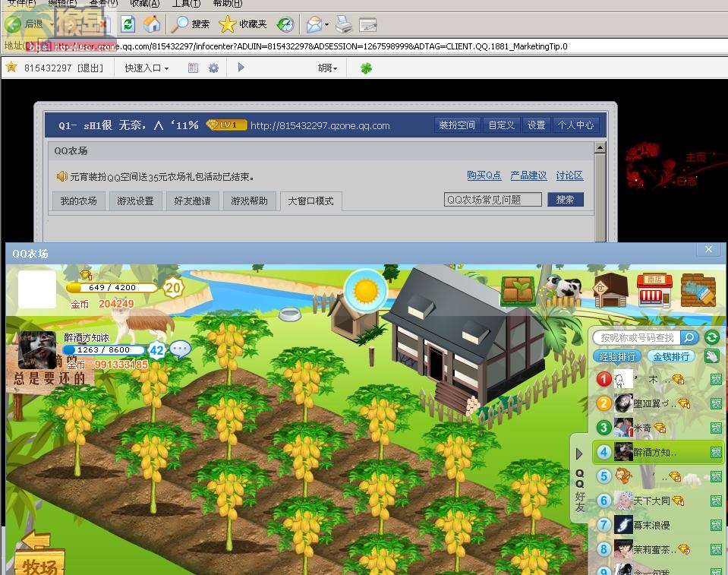Click the magnifier 搜索 toolbar button
The height and width of the screenshot is (575, 728).
191,24
